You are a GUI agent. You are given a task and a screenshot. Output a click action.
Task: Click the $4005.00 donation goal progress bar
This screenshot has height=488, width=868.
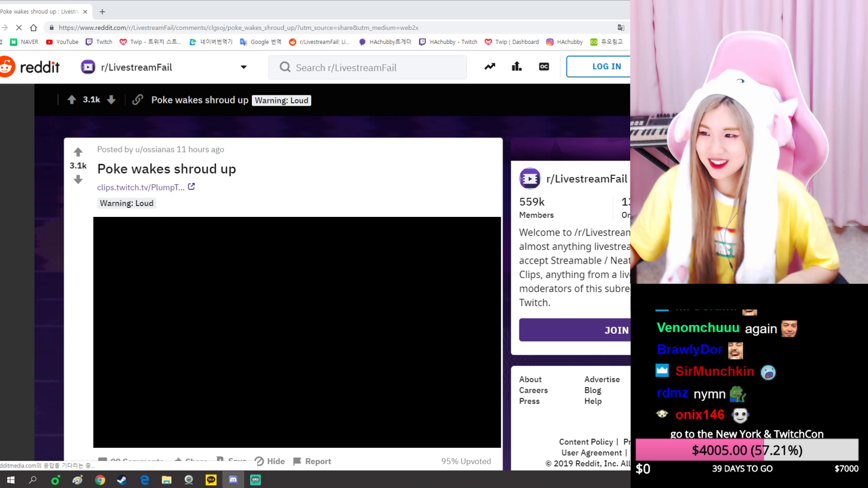pyautogui.click(x=747, y=450)
